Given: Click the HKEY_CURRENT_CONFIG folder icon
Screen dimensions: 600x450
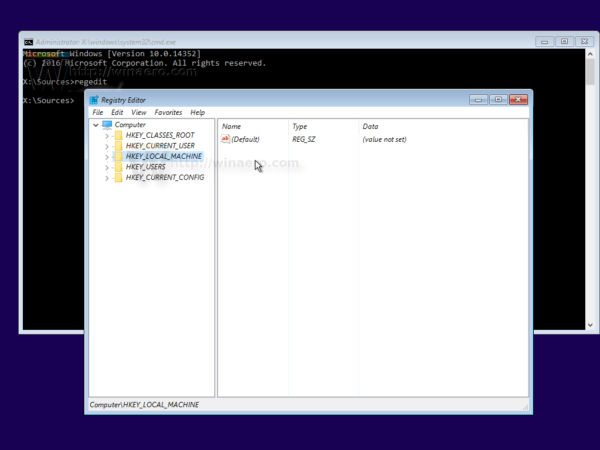Looking at the screenshot, I should coord(119,178).
